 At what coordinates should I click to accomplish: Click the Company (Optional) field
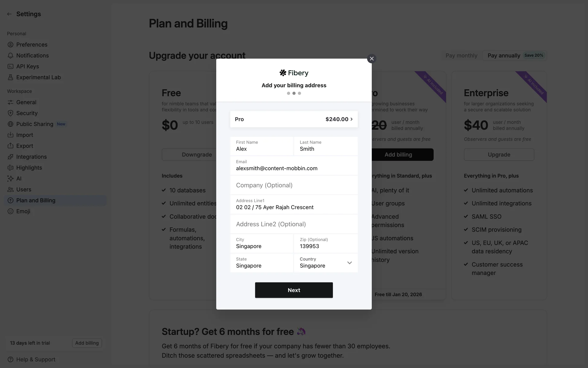(294, 185)
